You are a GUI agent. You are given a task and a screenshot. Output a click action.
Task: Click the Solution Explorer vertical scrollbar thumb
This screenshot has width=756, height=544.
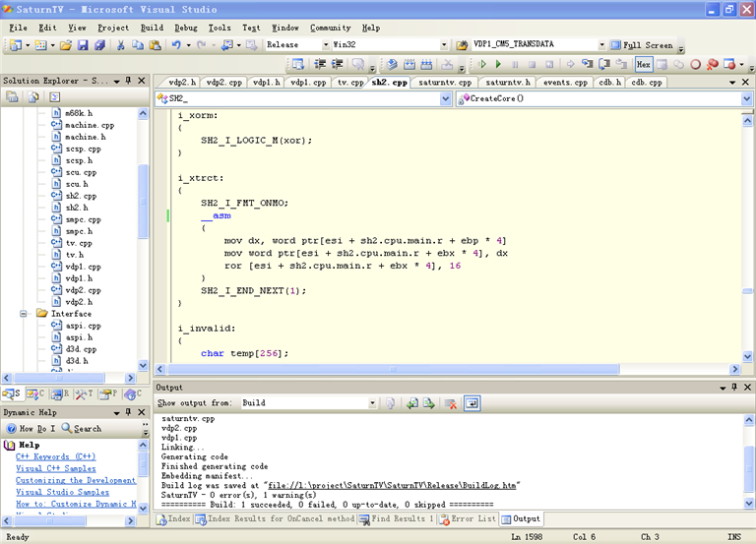click(x=143, y=201)
